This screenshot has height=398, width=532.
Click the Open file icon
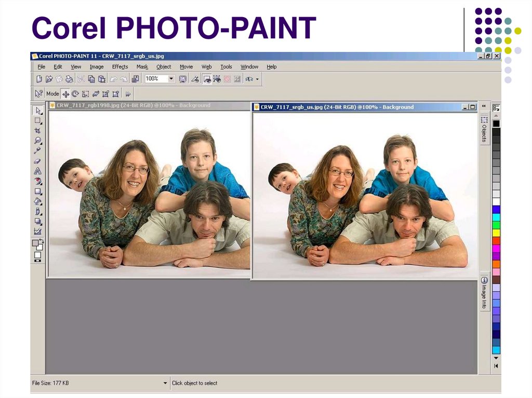point(49,79)
